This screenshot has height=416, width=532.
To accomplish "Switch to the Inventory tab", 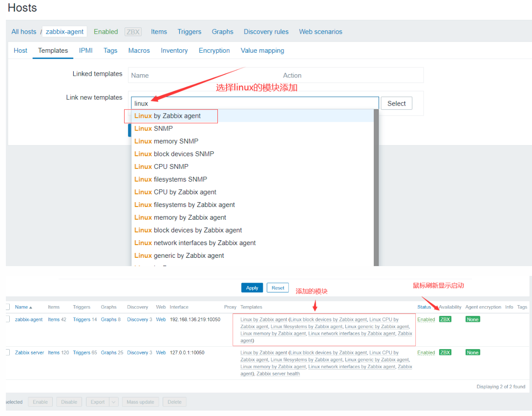I will coord(174,50).
